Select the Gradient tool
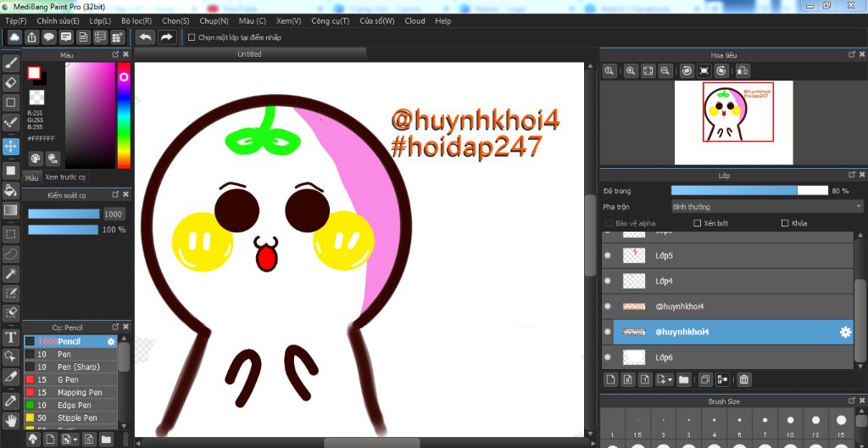 click(x=10, y=210)
